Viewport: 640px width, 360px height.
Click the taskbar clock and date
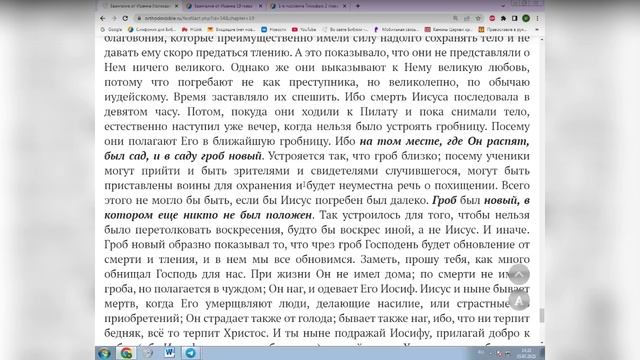coord(527,353)
